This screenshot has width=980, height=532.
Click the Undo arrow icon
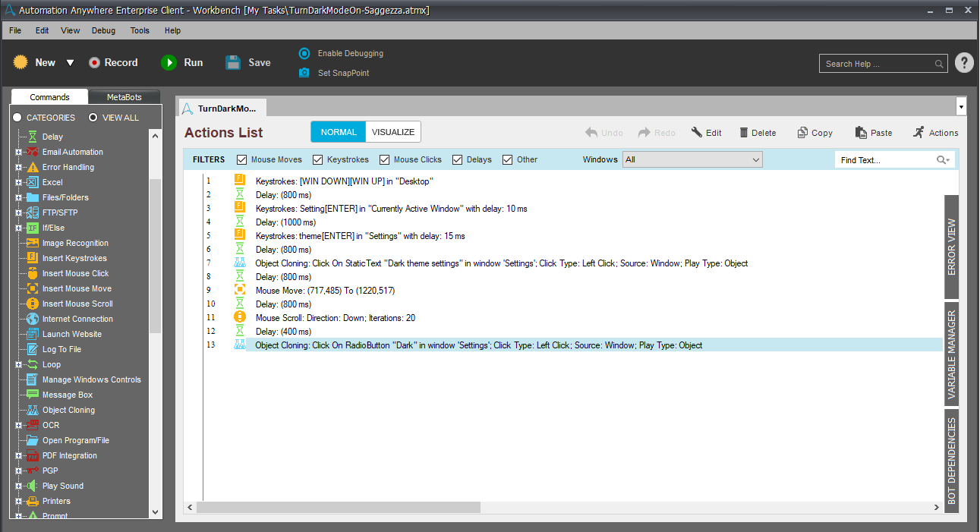point(591,132)
